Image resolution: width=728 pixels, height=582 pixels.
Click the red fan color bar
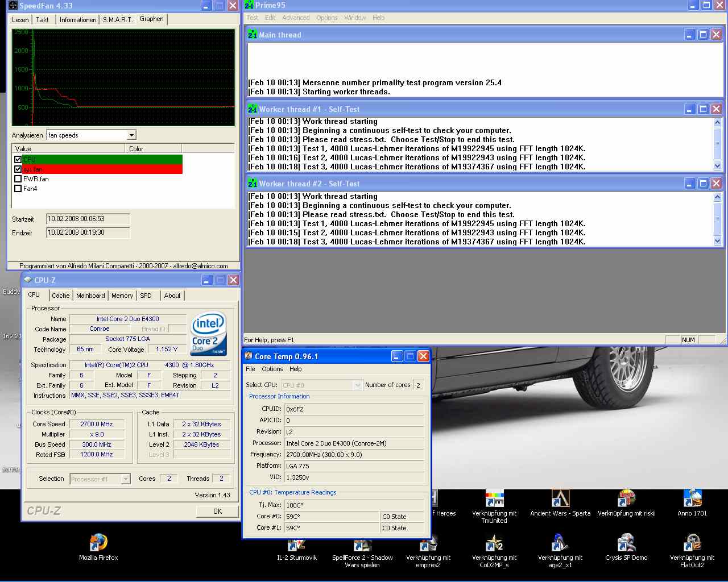102,169
